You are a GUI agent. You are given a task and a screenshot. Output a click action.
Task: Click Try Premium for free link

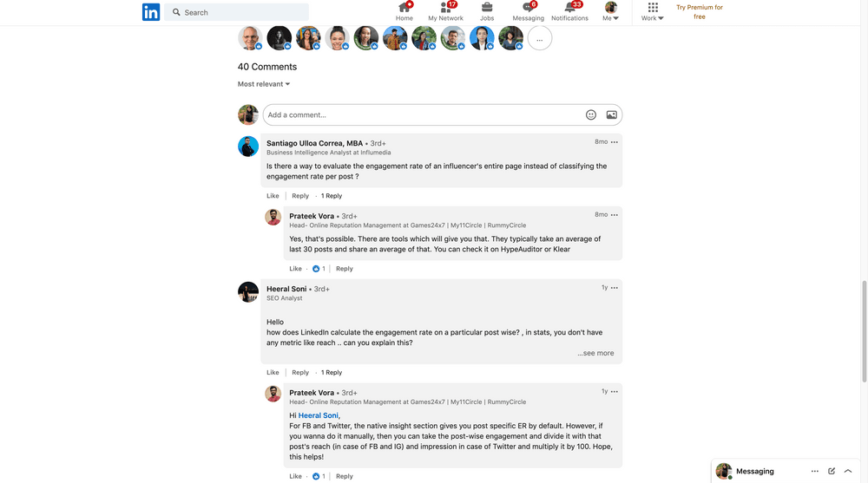pos(700,12)
